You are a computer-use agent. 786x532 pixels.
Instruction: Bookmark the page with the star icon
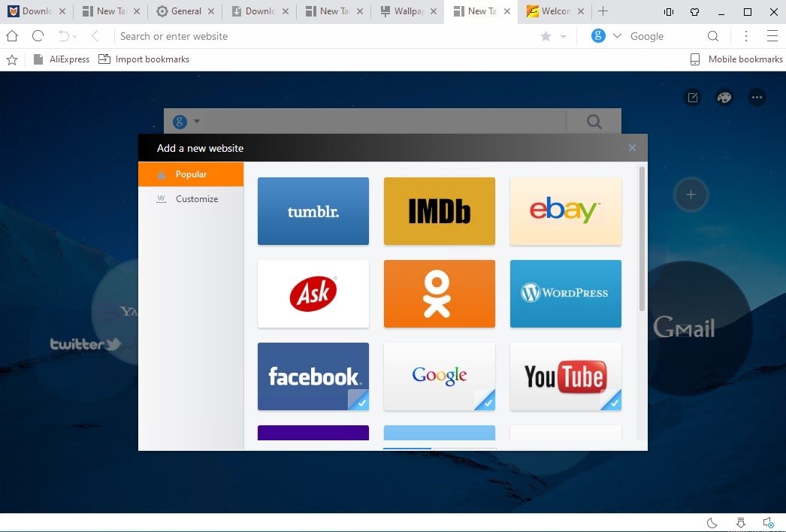click(546, 36)
